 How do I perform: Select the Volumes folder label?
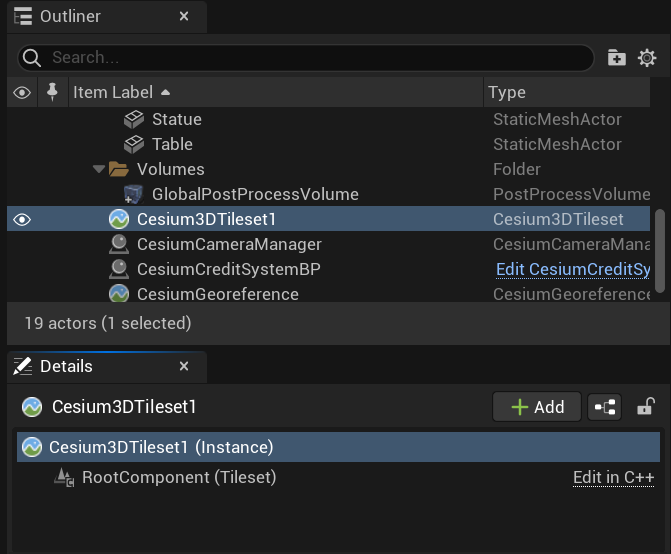click(x=170, y=169)
